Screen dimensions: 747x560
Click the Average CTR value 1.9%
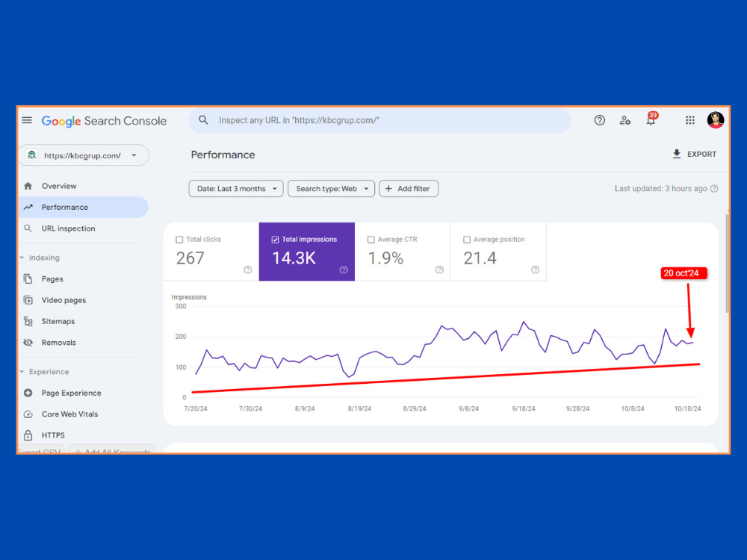point(385,258)
